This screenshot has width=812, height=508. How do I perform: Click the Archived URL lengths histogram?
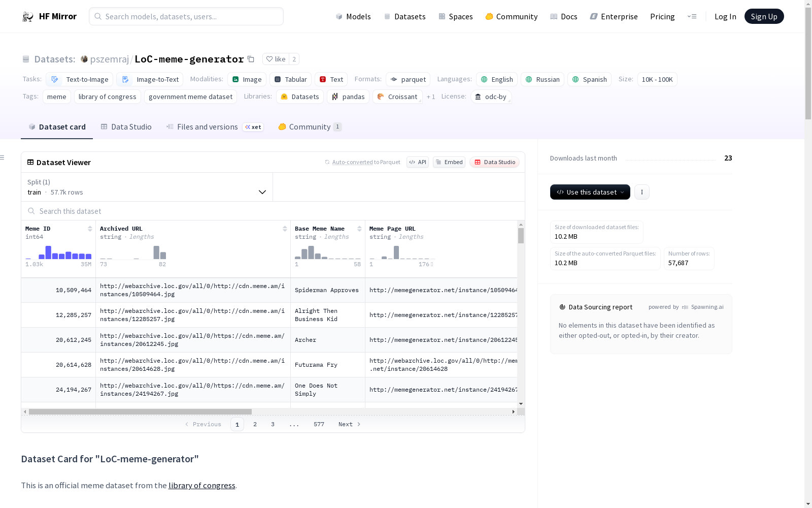tap(133, 252)
